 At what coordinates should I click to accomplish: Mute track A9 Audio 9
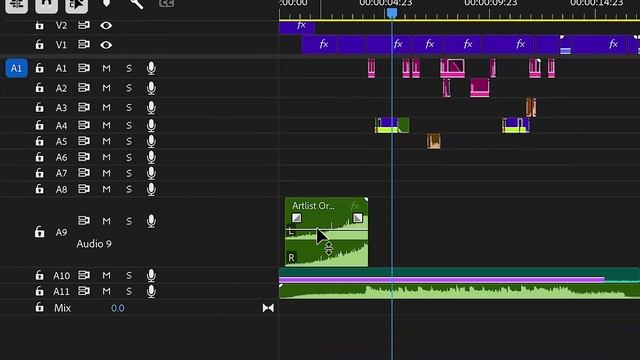[x=106, y=221]
